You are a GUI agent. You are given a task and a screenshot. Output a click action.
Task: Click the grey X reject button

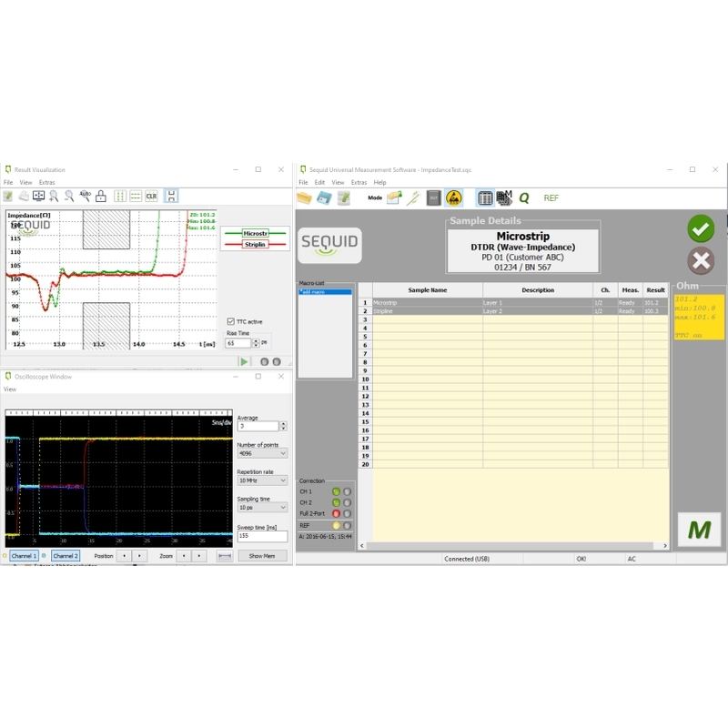pos(701,260)
